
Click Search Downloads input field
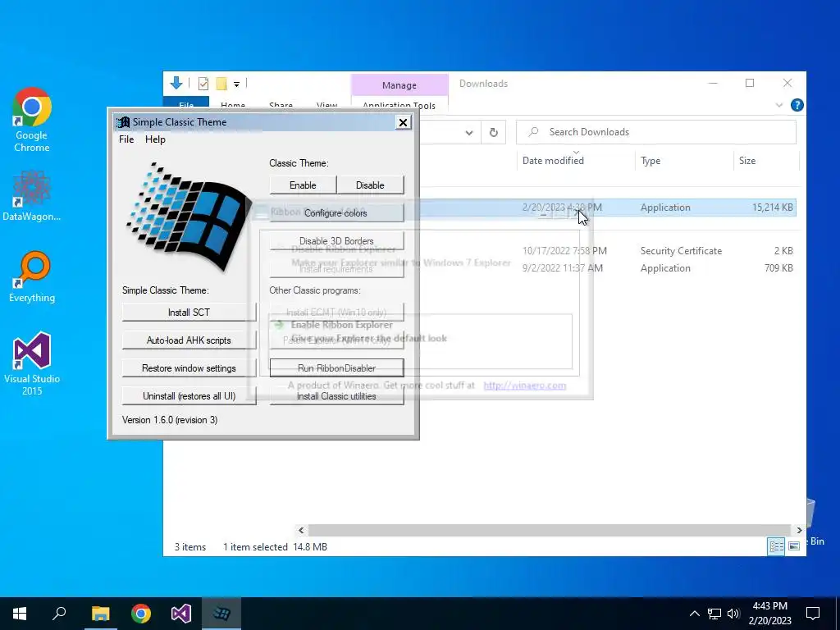pos(655,132)
